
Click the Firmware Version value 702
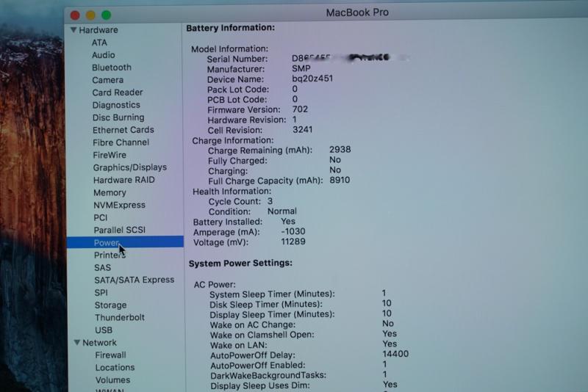[x=300, y=109]
